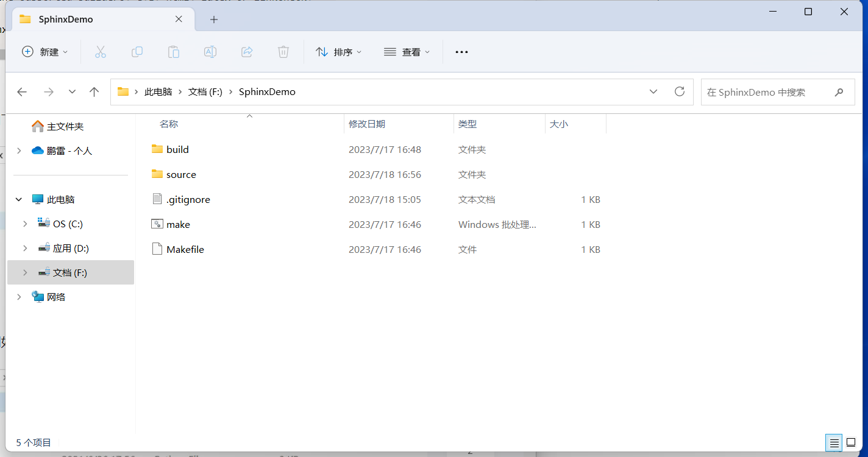Image resolution: width=868 pixels, height=457 pixels.
Task: Sort by 大小 column header
Action: [559, 124]
